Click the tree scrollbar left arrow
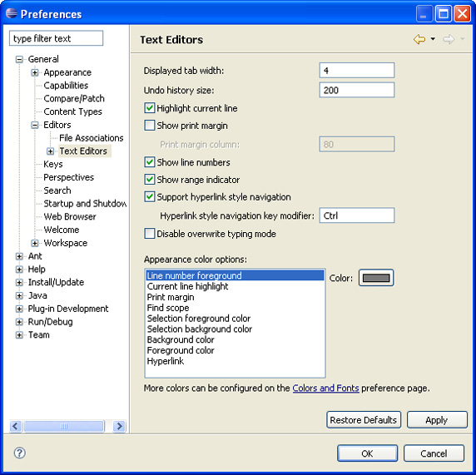Screen dimensions: 476x475 click(16, 426)
